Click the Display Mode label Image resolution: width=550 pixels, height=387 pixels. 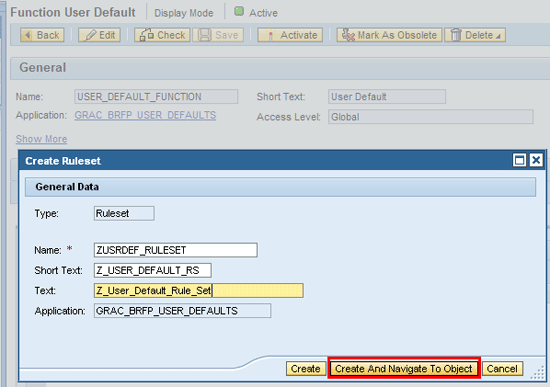(x=184, y=13)
